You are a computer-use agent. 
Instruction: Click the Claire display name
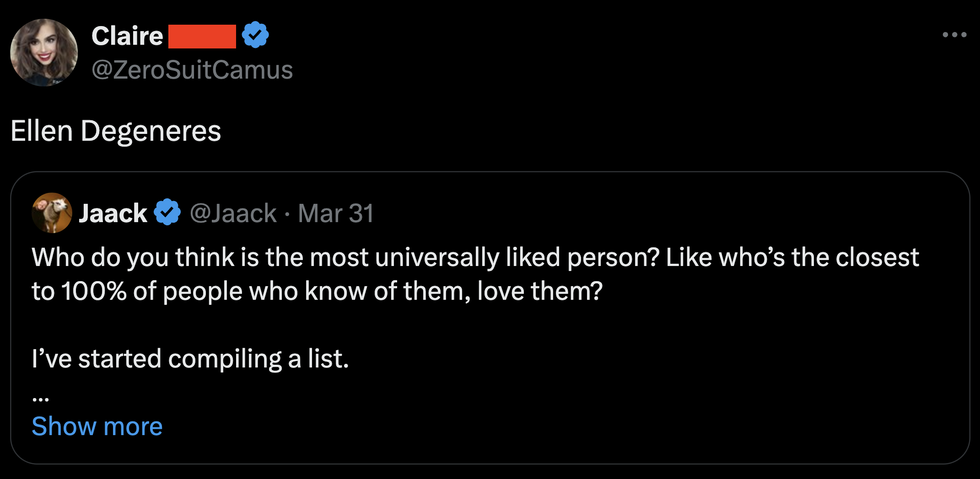coord(127,36)
